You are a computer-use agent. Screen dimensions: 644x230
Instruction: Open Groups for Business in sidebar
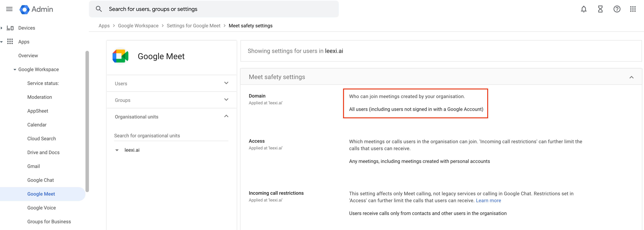49,222
